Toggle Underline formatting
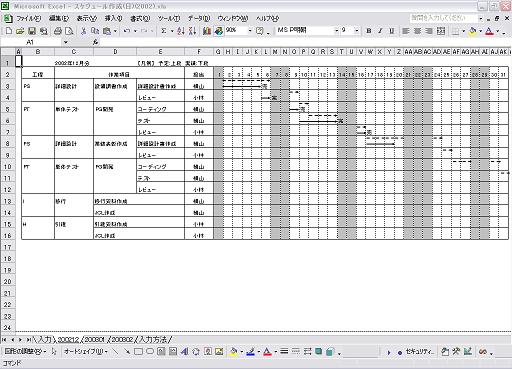This screenshot has width=512, height=369. 392,31
